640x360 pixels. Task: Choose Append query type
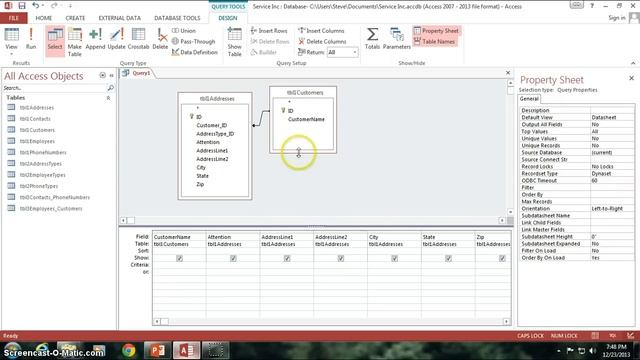(95, 40)
